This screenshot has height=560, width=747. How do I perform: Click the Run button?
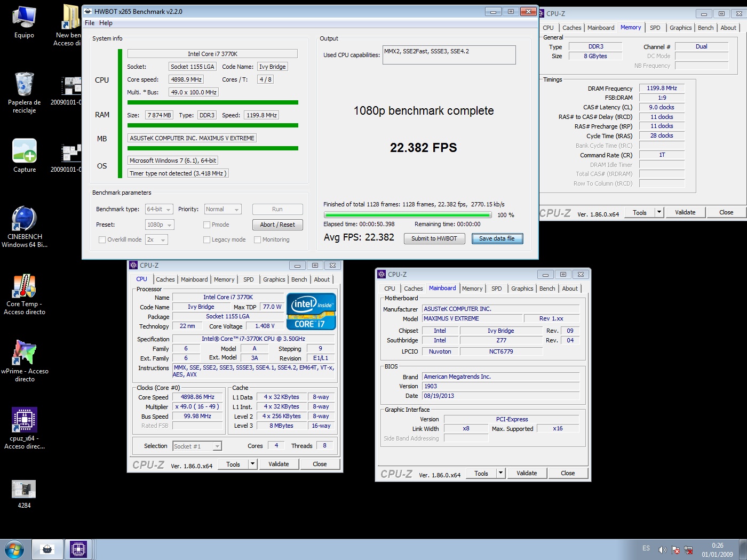(277, 209)
